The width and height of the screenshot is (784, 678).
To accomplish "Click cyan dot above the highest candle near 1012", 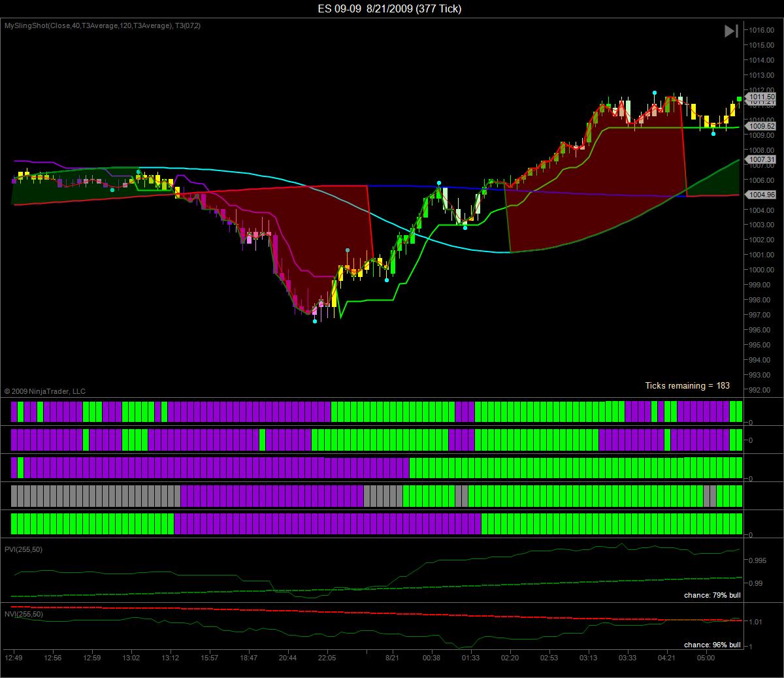I will [x=654, y=93].
